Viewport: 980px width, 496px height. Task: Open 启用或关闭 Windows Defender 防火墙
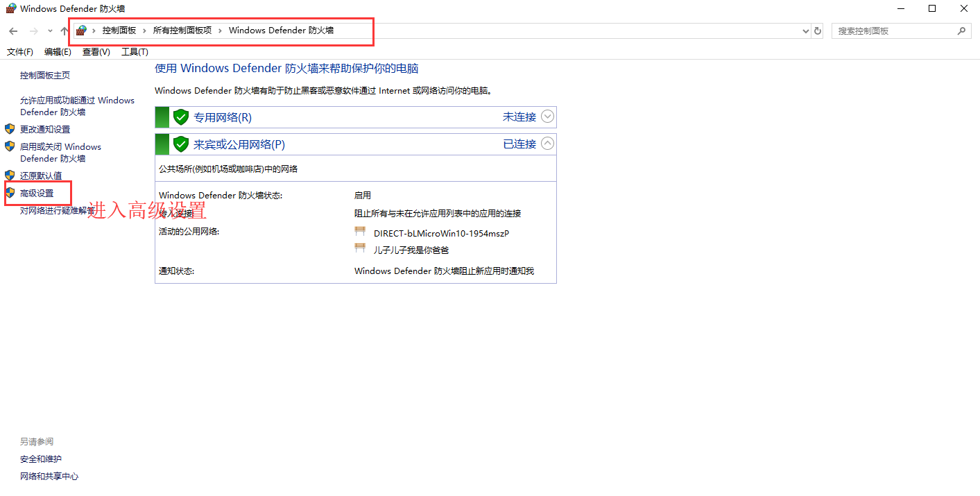(x=60, y=153)
